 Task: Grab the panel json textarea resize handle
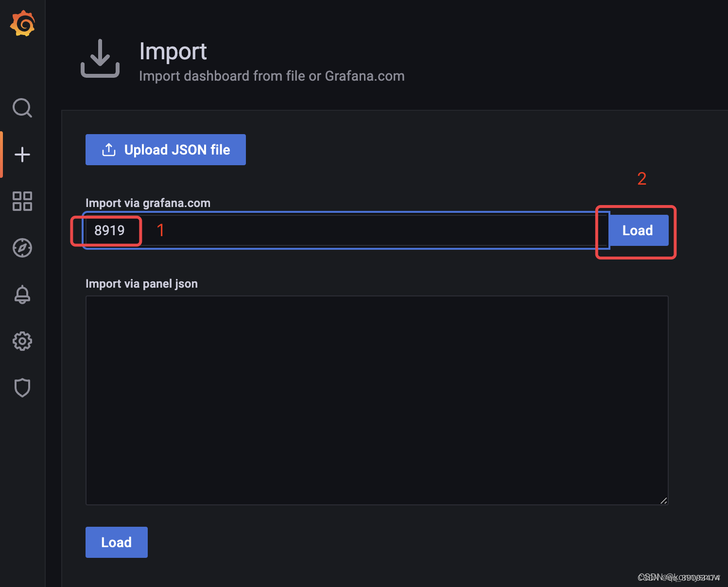(x=663, y=501)
